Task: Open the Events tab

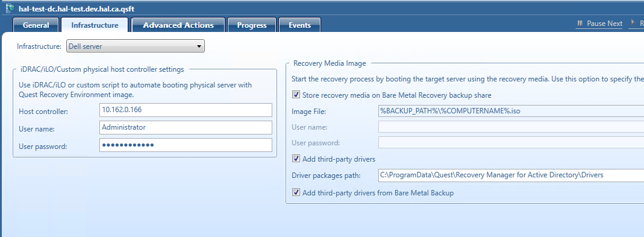Action: point(299,25)
